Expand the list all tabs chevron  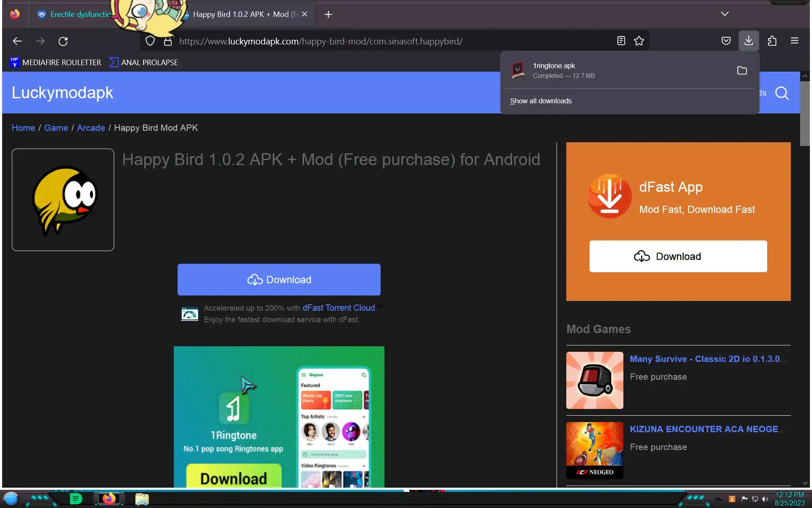pyautogui.click(x=724, y=14)
